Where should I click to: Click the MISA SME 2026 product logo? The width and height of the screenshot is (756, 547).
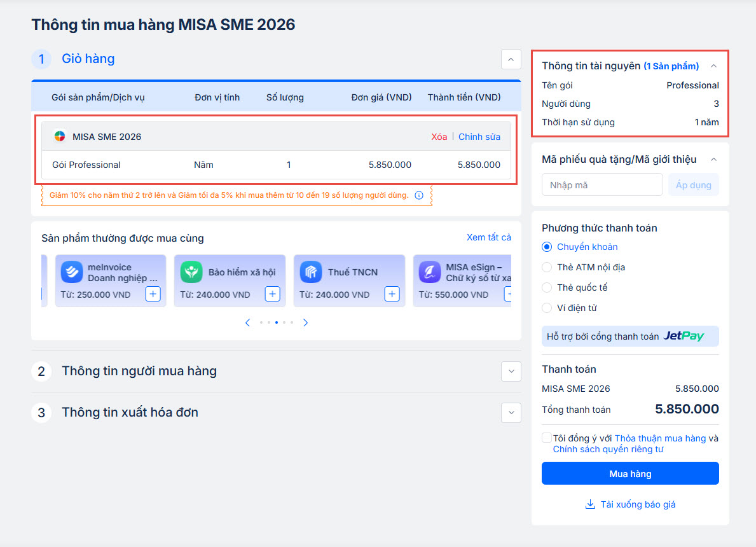pos(60,137)
